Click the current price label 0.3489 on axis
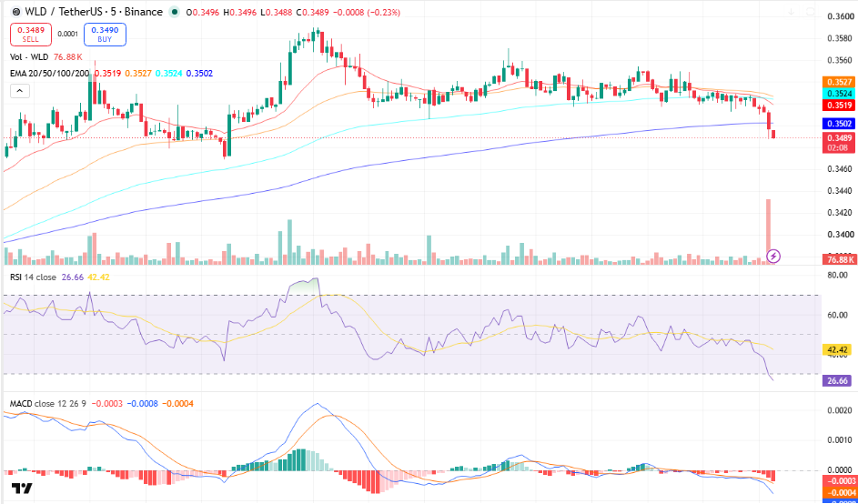 tap(838, 138)
